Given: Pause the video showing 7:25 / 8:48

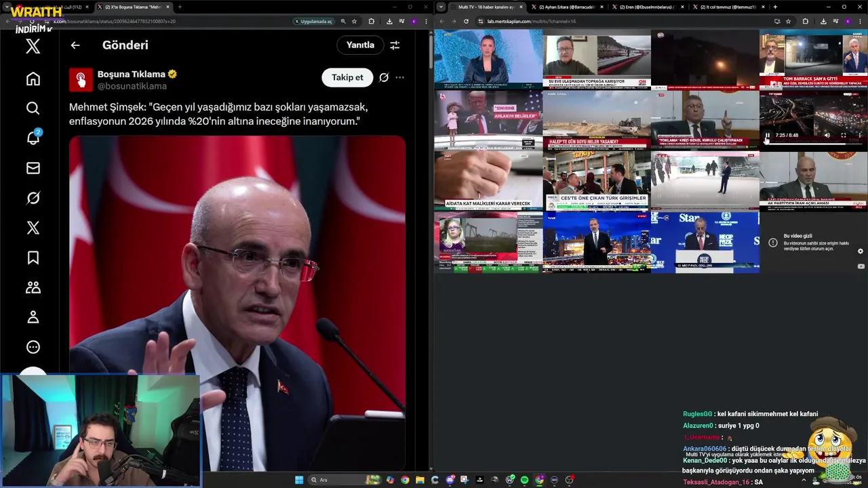Looking at the screenshot, I should tap(767, 136).
